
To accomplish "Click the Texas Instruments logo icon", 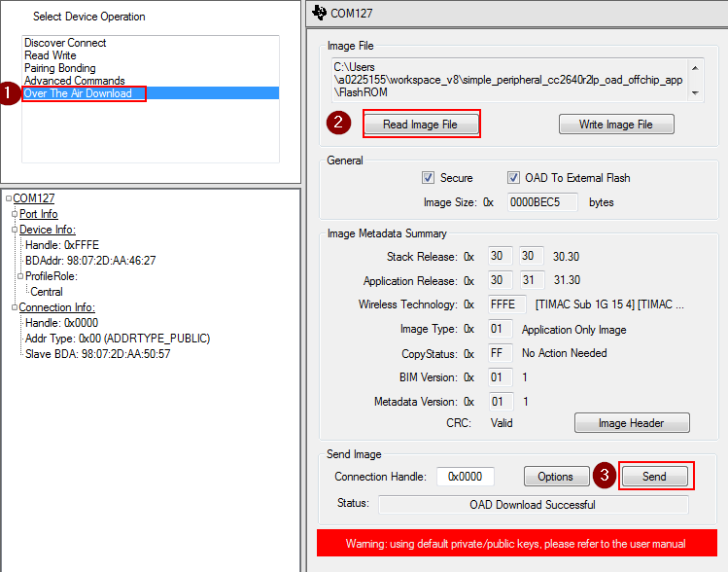I will (x=321, y=13).
